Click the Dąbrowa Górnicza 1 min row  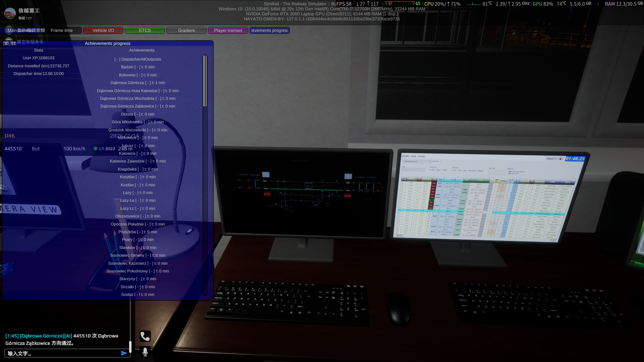point(138,83)
